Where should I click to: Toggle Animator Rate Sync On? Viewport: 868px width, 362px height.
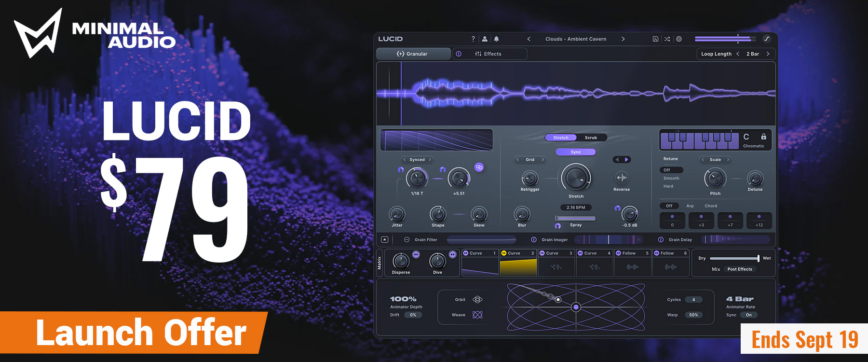(x=748, y=315)
